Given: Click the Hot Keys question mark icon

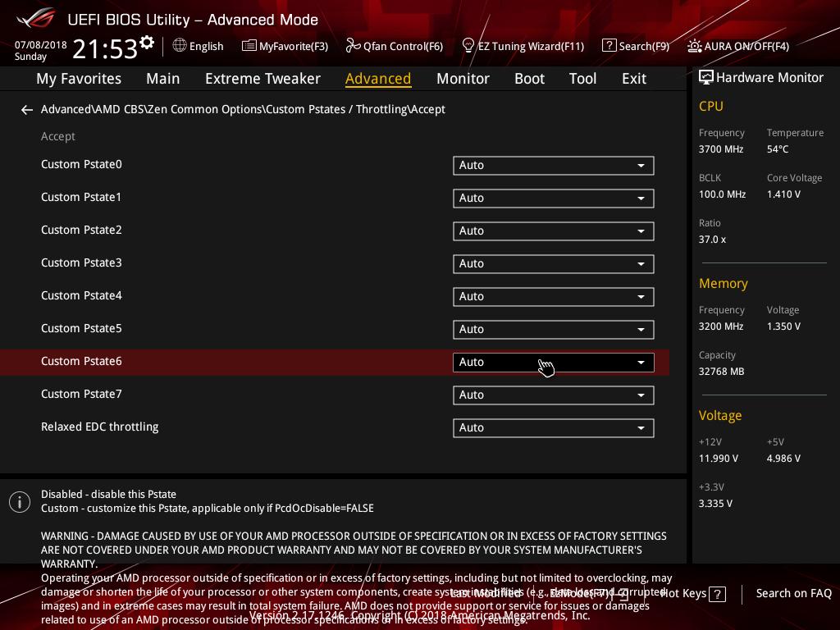Looking at the screenshot, I should coord(717,594).
